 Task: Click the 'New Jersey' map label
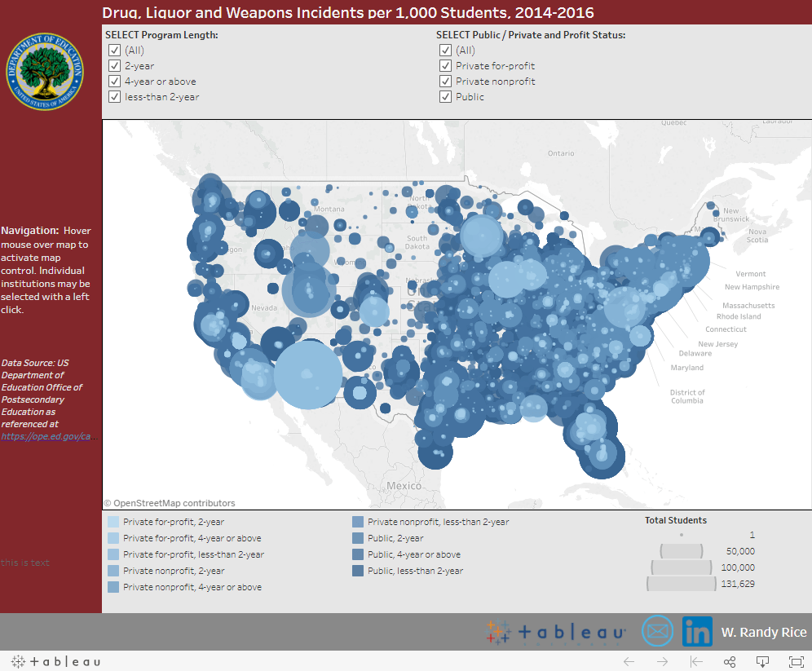(x=717, y=344)
